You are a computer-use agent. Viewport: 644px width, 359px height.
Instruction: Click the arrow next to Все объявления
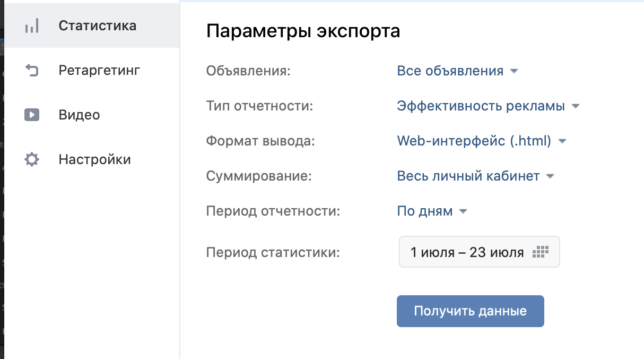[513, 72]
